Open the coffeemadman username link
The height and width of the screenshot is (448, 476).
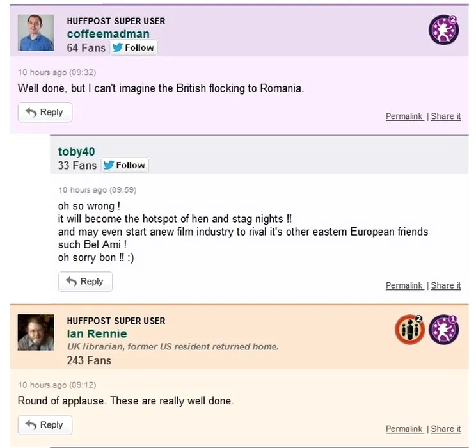pyautogui.click(x=108, y=34)
